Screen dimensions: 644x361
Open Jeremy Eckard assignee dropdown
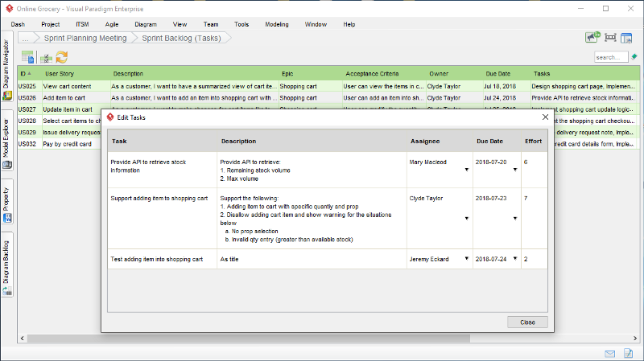(x=466, y=259)
